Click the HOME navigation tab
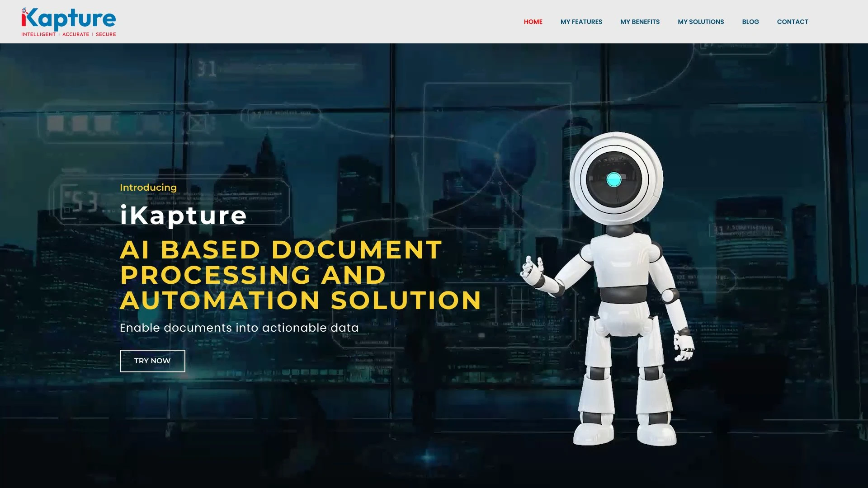 [x=533, y=21]
